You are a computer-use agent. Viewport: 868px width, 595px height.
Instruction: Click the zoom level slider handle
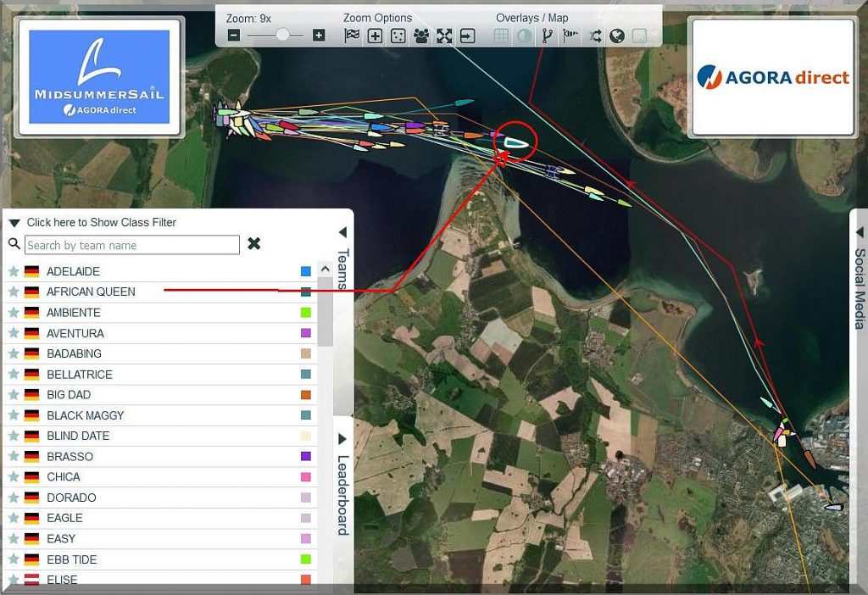[x=283, y=36]
